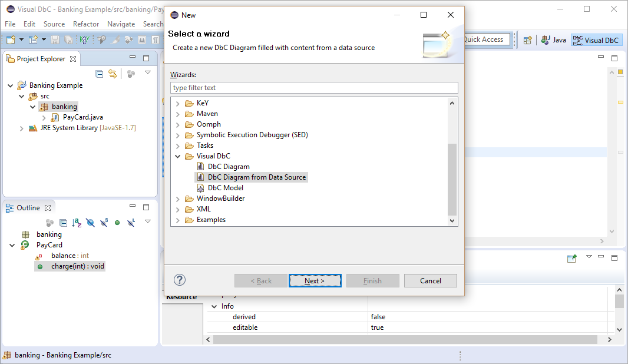Expand the WindowBuilder wizard folder
This screenshot has height=364, width=628.
pyautogui.click(x=178, y=198)
